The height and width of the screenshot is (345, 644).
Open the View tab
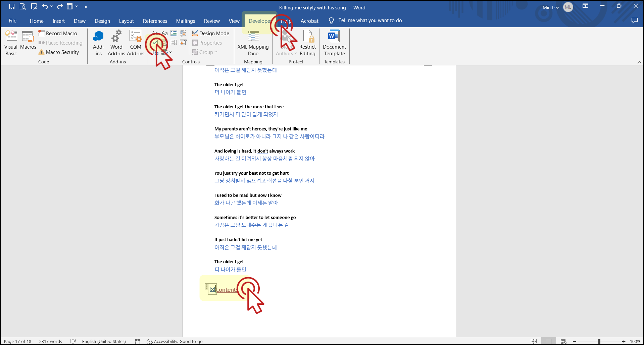tap(234, 21)
